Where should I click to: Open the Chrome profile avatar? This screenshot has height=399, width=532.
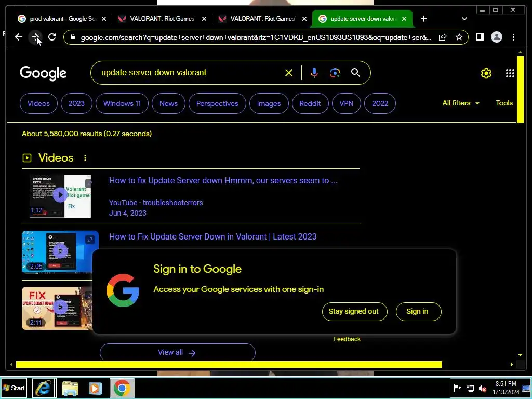[x=496, y=37]
